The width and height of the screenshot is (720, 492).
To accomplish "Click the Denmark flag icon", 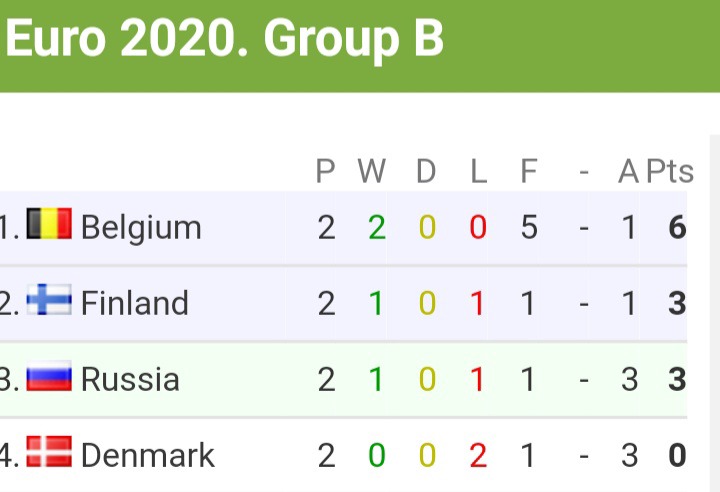I will click(x=49, y=453).
